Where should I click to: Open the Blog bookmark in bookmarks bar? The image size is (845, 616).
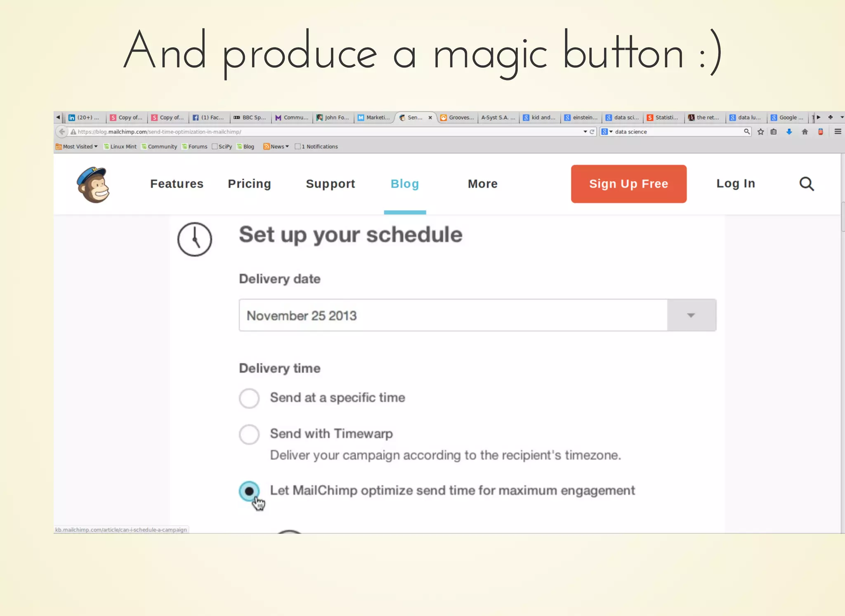pos(245,146)
